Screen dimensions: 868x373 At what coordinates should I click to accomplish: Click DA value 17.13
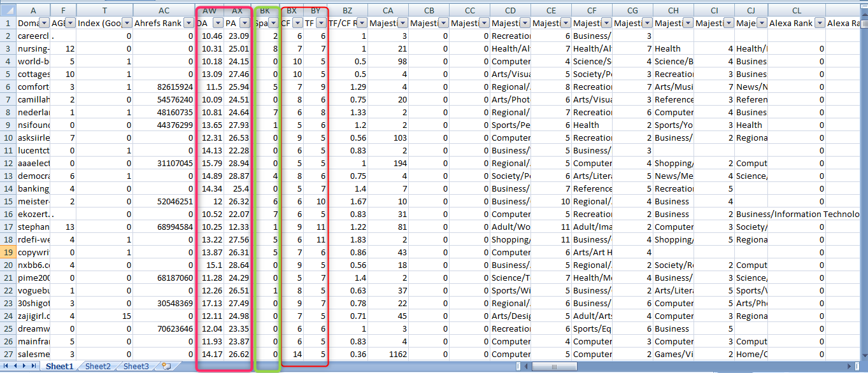point(209,303)
